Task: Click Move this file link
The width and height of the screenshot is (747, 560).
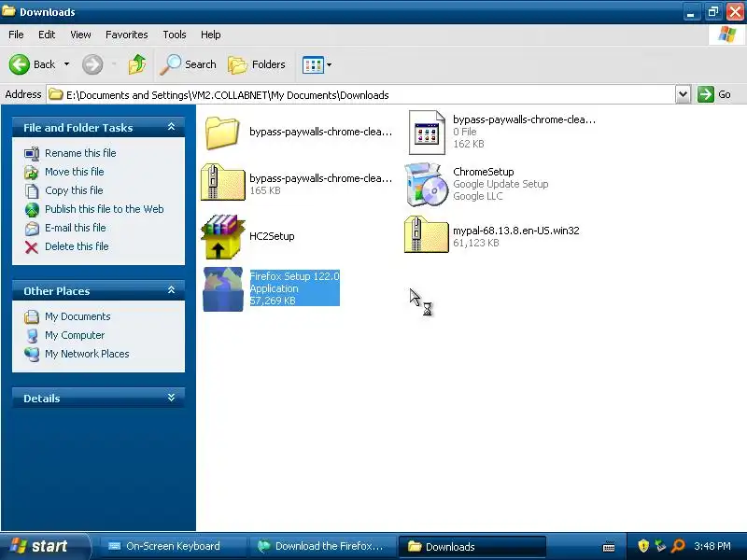Action: tap(75, 172)
